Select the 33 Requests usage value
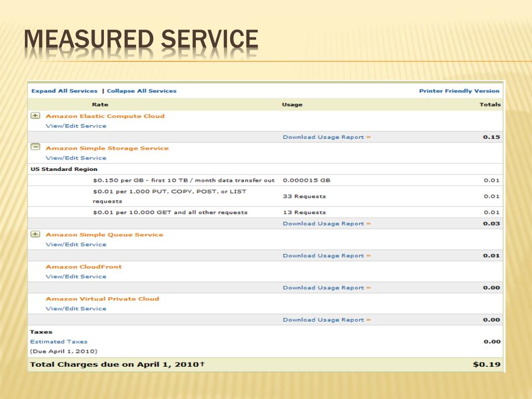 tap(304, 196)
